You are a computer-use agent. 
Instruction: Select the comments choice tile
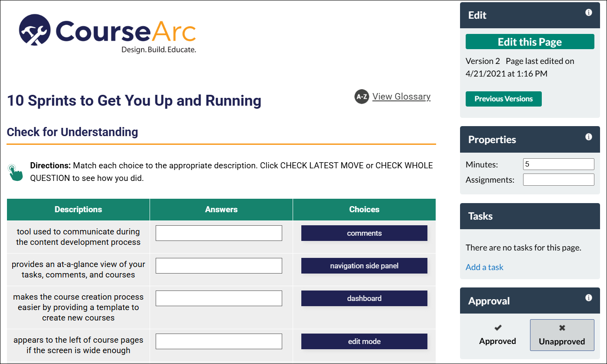click(x=364, y=233)
